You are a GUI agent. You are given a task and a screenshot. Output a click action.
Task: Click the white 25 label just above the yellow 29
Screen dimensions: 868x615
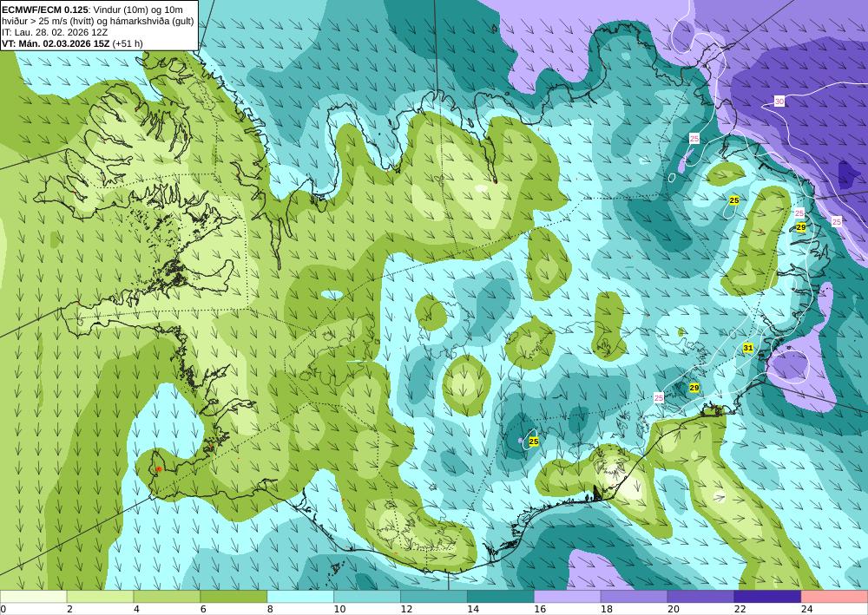click(x=799, y=213)
